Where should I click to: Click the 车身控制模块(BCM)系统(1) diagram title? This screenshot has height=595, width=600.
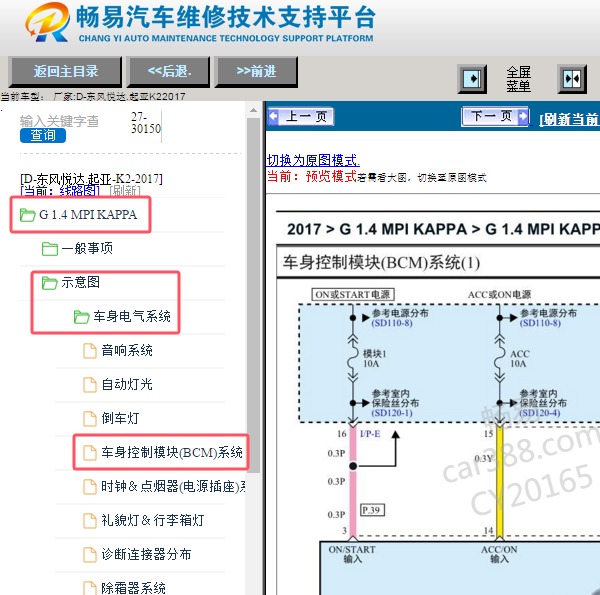pos(381,263)
